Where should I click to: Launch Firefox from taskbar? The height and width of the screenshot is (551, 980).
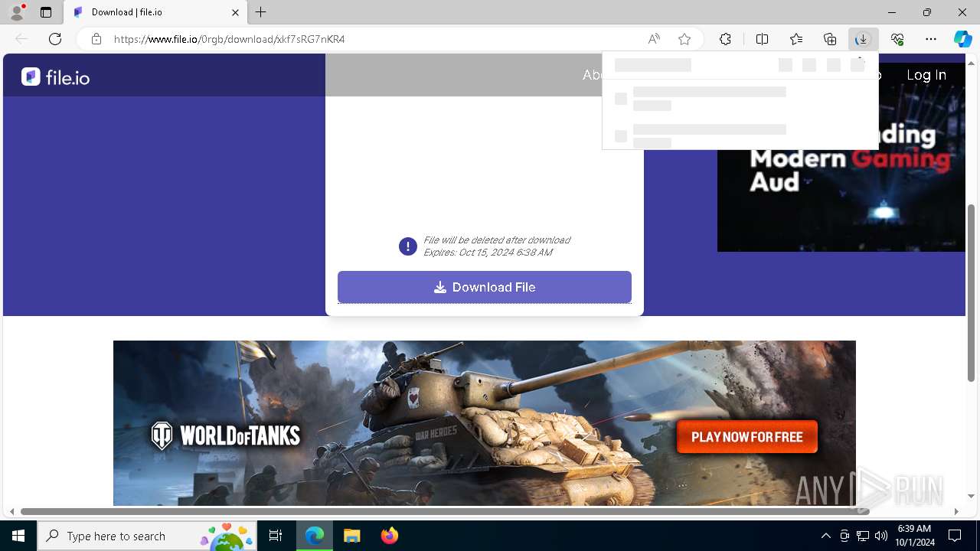pyautogui.click(x=389, y=536)
